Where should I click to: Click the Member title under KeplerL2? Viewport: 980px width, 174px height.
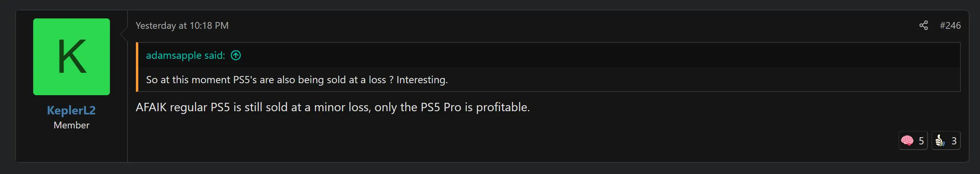(71, 125)
